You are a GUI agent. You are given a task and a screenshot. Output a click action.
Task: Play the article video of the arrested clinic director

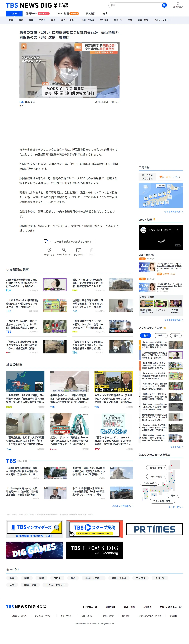point(69,70)
